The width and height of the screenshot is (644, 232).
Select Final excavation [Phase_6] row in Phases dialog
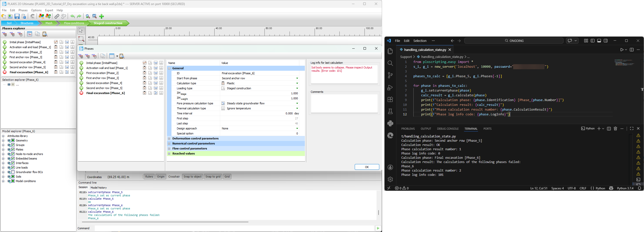click(x=121, y=93)
